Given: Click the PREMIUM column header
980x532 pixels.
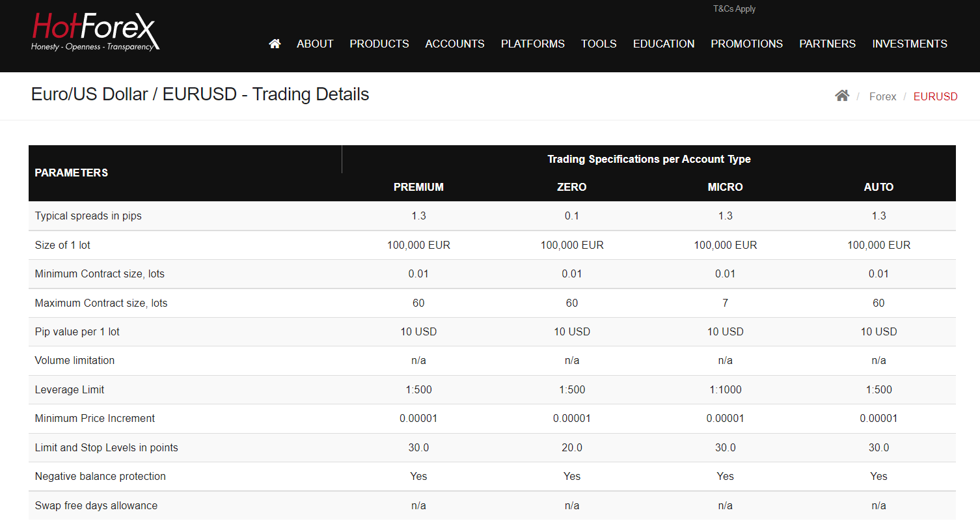Looking at the screenshot, I should point(418,187).
